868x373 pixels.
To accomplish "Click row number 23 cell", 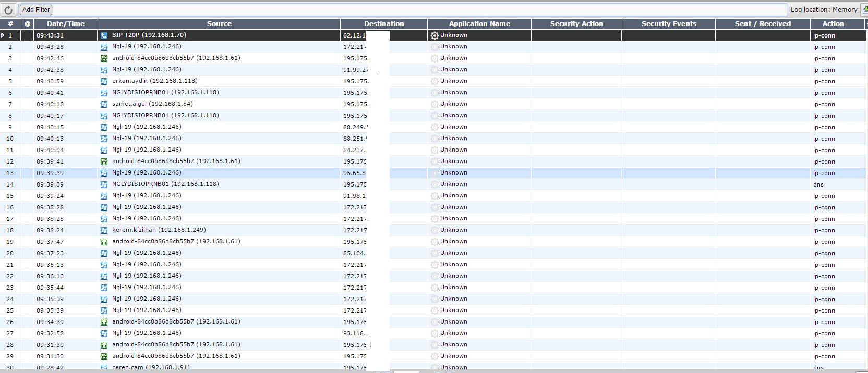I will coord(10,288).
